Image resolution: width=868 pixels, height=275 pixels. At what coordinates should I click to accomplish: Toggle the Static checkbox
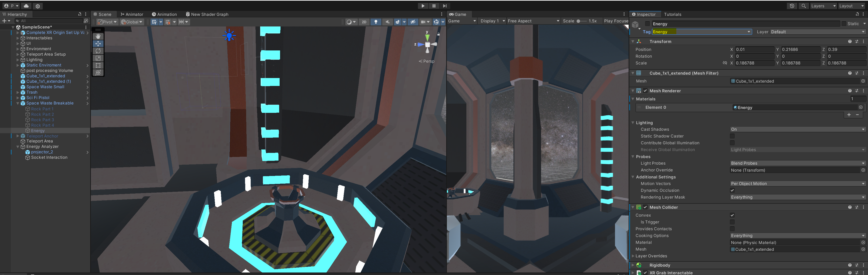point(844,24)
